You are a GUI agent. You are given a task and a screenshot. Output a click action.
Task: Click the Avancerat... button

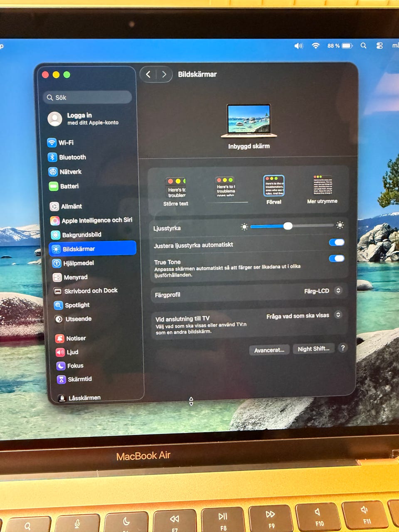point(269,350)
